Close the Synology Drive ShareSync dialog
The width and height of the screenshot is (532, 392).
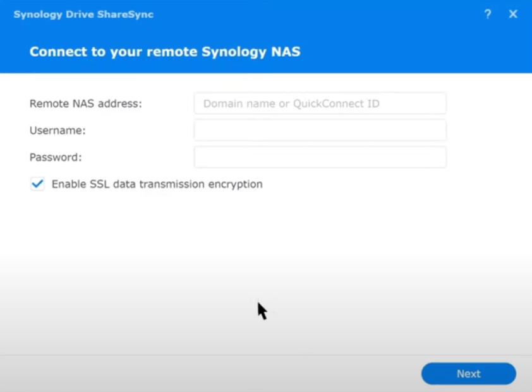point(513,14)
